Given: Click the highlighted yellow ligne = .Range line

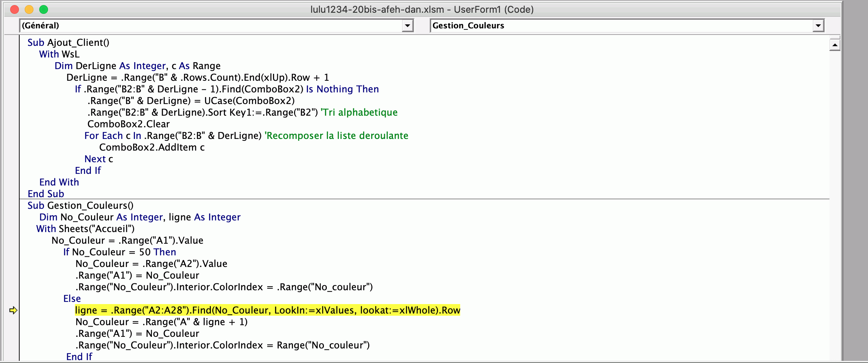Looking at the screenshot, I should (267, 310).
